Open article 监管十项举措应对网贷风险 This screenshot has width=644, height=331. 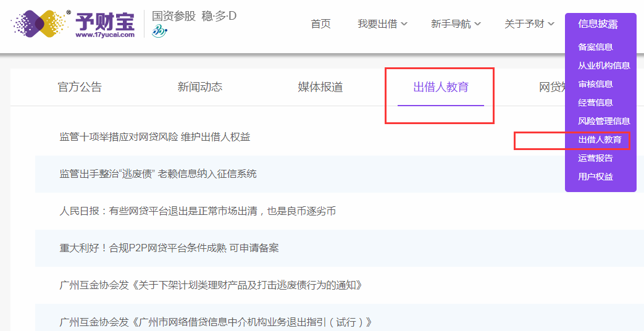pos(154,137)
